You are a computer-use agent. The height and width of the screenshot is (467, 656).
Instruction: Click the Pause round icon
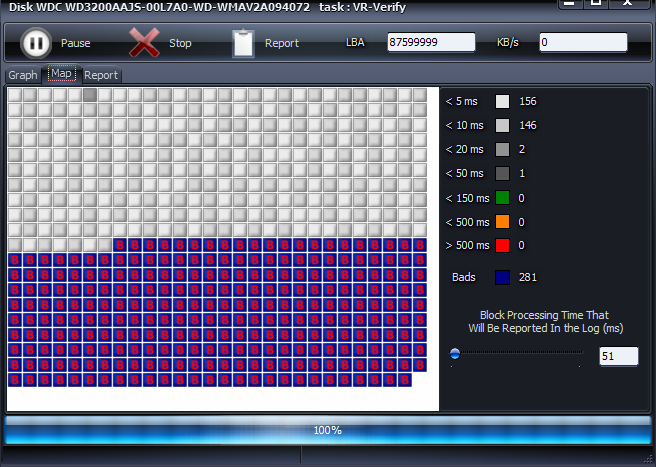click(36, 43)
